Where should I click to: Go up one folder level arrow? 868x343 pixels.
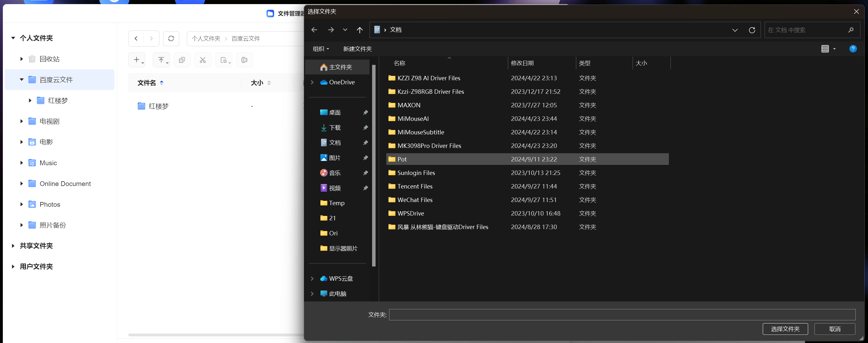click(x=359, y=30)
